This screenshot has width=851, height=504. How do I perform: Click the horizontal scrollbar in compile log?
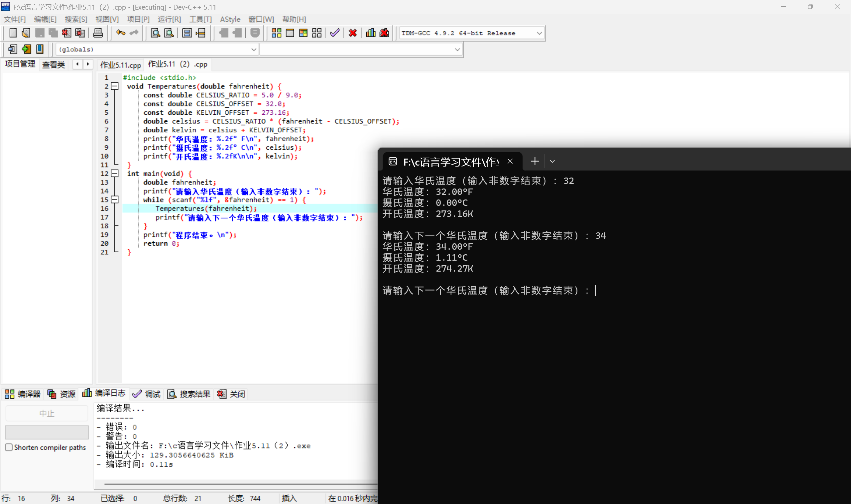point(238,484)
